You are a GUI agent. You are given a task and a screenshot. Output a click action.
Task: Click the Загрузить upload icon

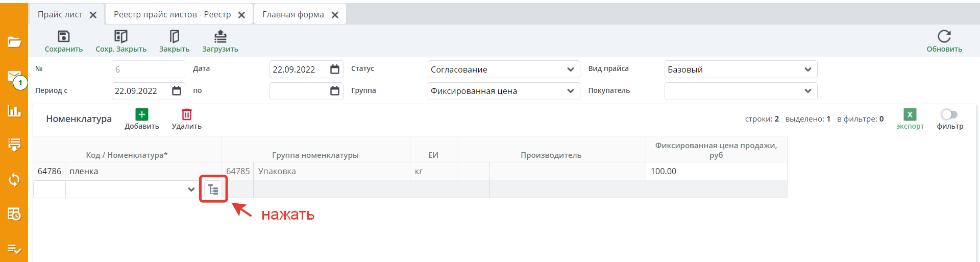pyautogui.click(x=220, y=36)
